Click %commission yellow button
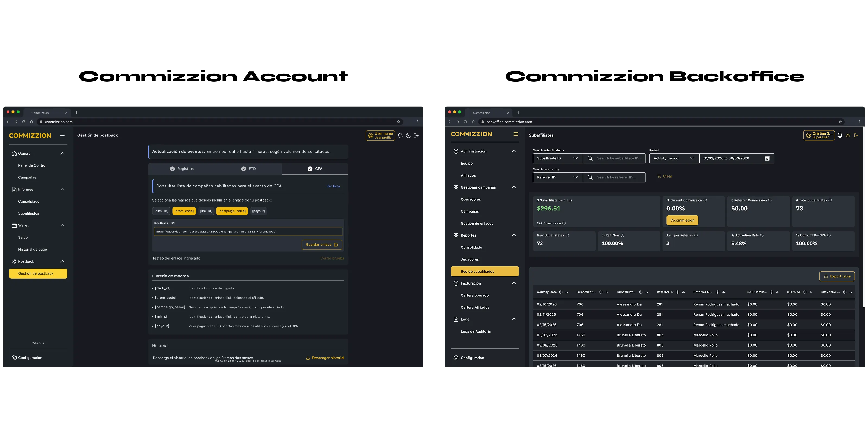 pyautogui.click(x=682, y=220)
